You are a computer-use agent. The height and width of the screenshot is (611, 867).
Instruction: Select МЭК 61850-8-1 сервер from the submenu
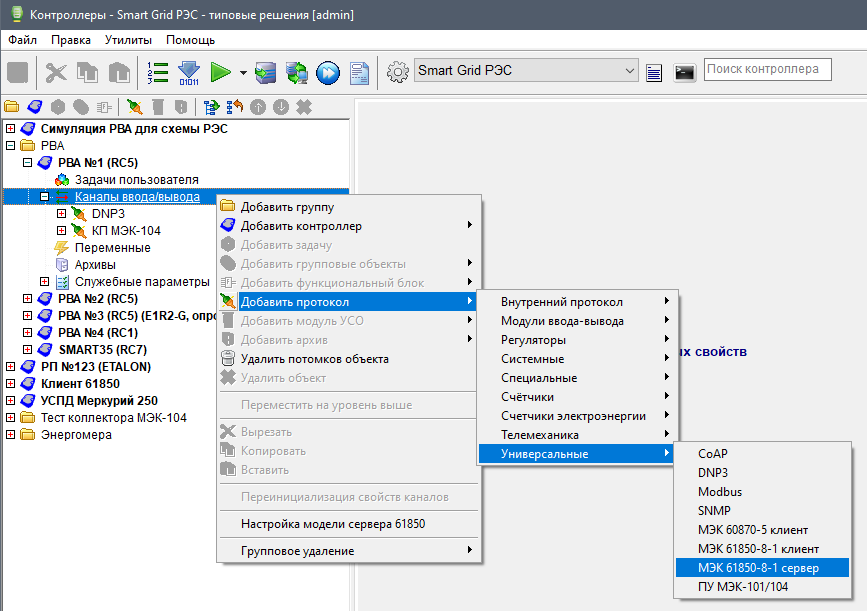pos(758,568)
